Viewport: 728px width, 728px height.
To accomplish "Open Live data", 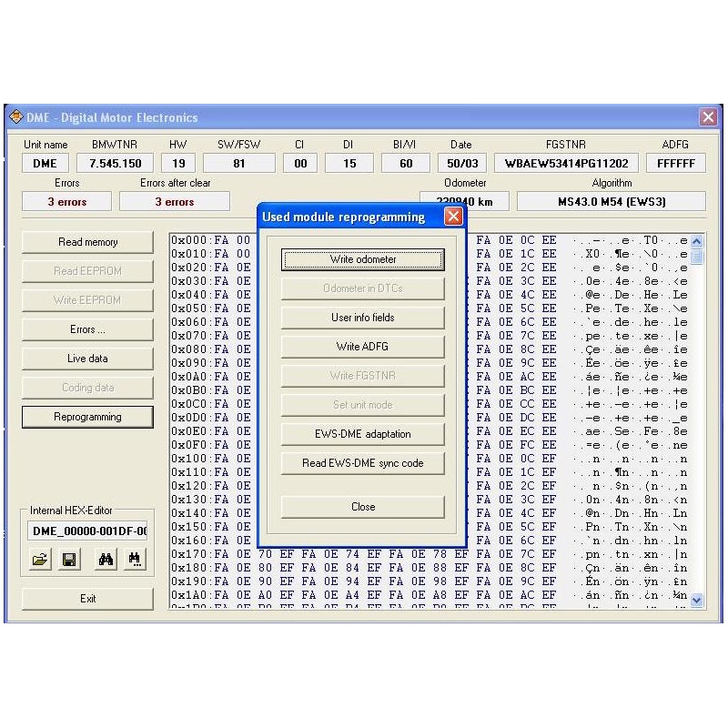I will point(87,359).
